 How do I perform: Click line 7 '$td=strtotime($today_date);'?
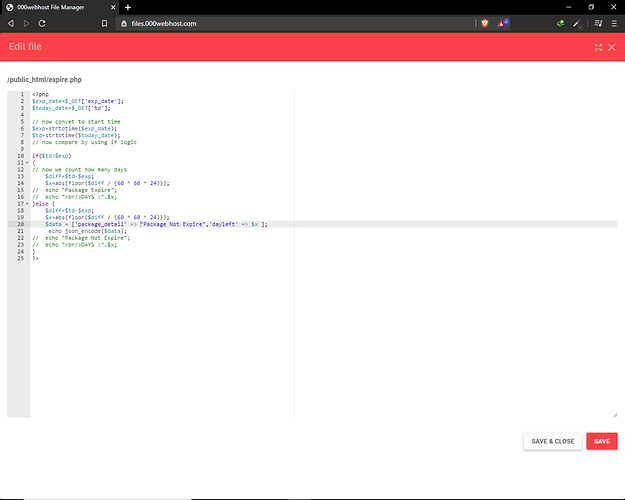(76, 135)
